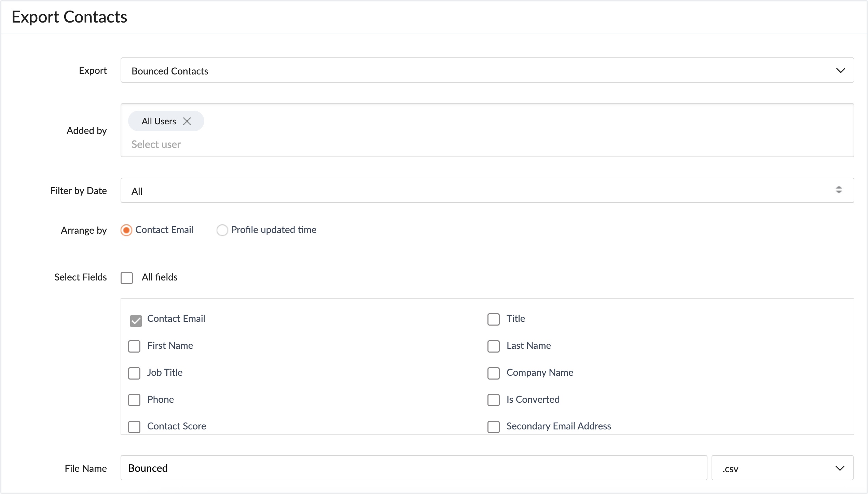Toggle the Contact Email checkbox

tap(136, 318)
